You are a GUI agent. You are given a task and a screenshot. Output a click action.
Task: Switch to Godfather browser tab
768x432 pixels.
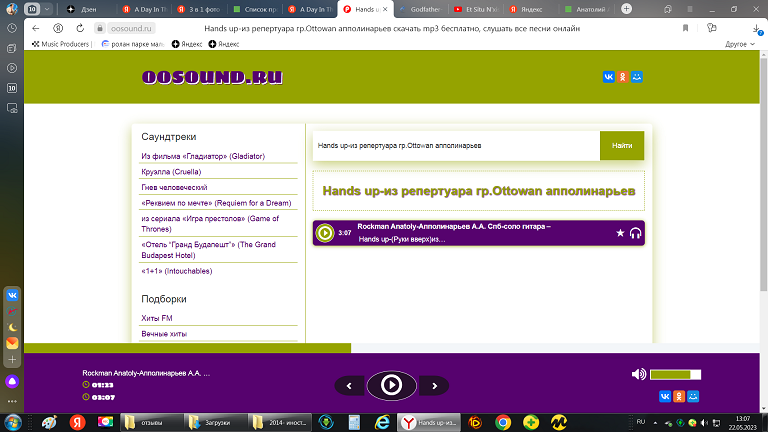420,9
